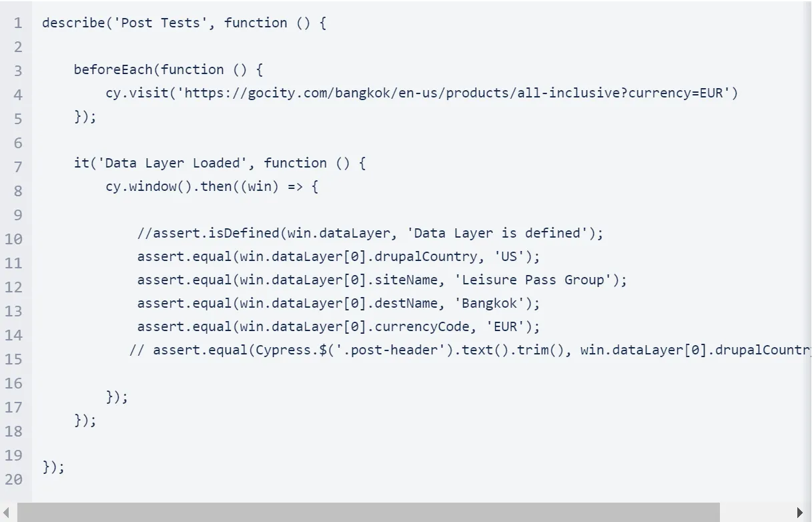Click the 'Bangkok' string on line 13
Viewport: 812px width, 522px height.
point(490,303)
